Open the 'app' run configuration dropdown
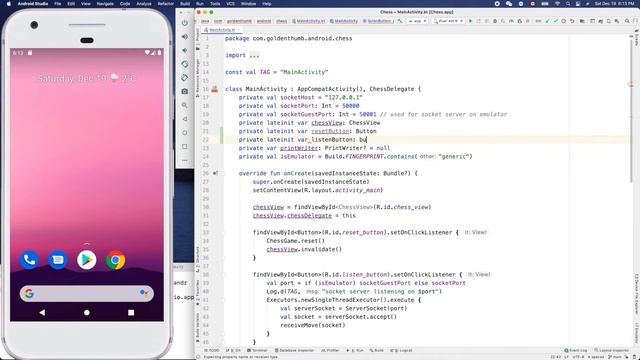This screenshot has width=640, height=360. 417,21
